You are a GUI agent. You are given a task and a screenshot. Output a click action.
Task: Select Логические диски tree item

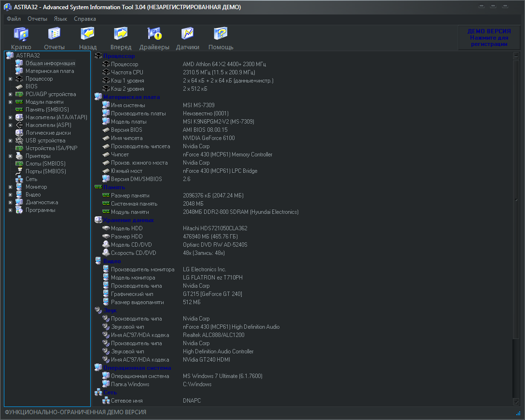48,133
